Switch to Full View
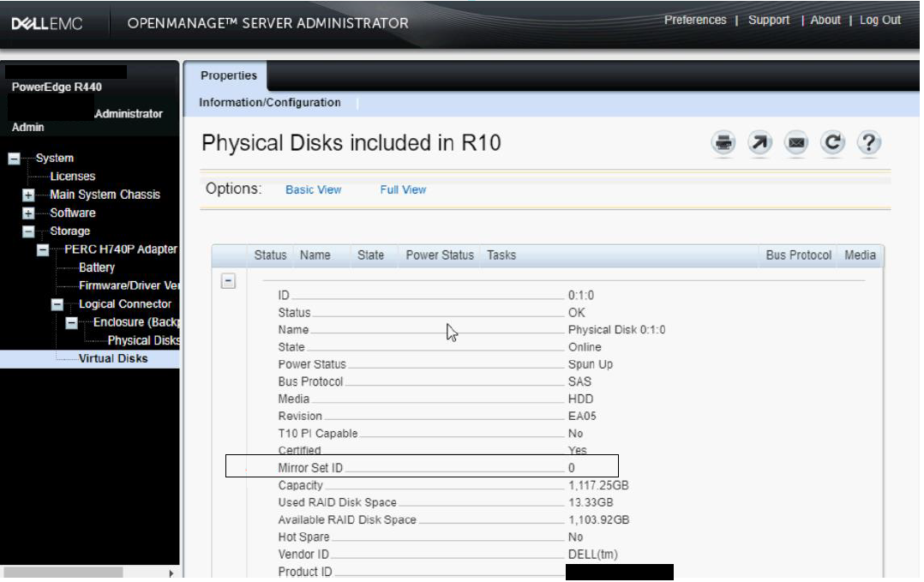The image size is (924, 582). tap(402, 189)
